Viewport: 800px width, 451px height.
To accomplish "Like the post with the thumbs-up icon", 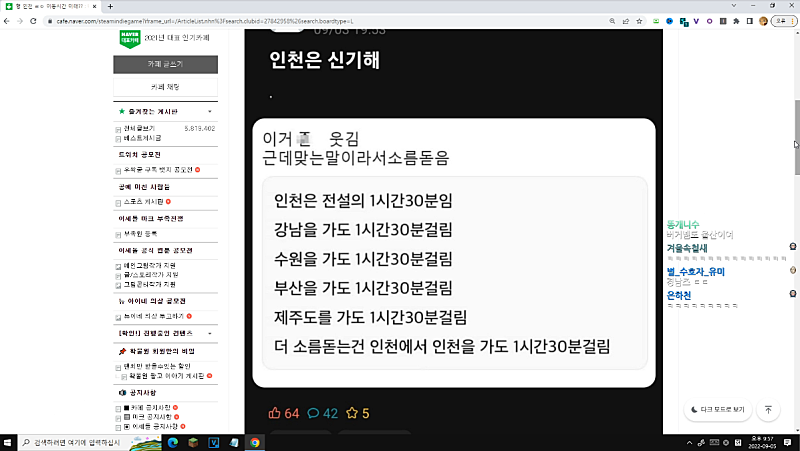I will (284, 413).
